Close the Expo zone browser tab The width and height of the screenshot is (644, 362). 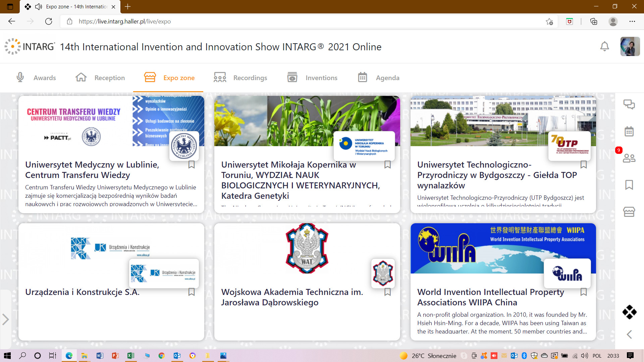(113, 7)
